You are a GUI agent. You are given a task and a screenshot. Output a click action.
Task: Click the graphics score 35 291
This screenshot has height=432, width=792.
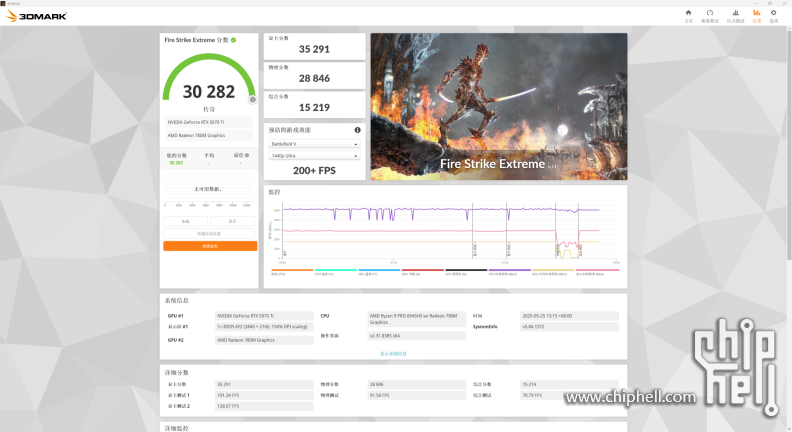[314, 49]
